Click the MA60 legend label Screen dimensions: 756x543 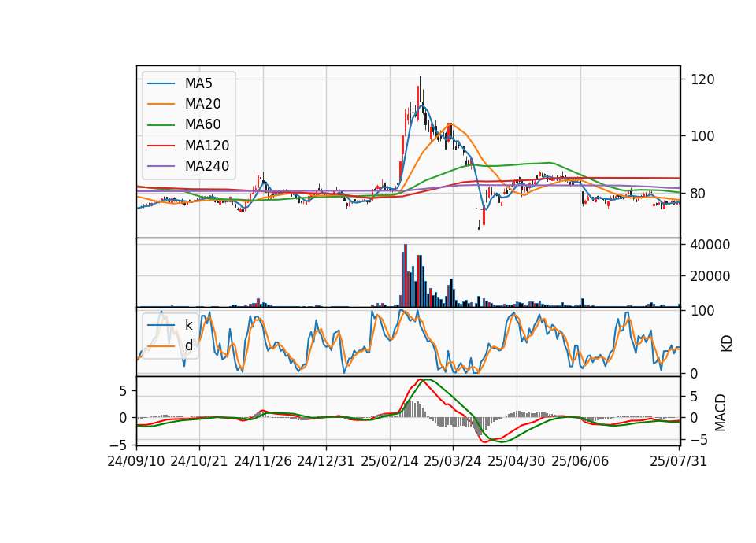click(x=202, y=125)
